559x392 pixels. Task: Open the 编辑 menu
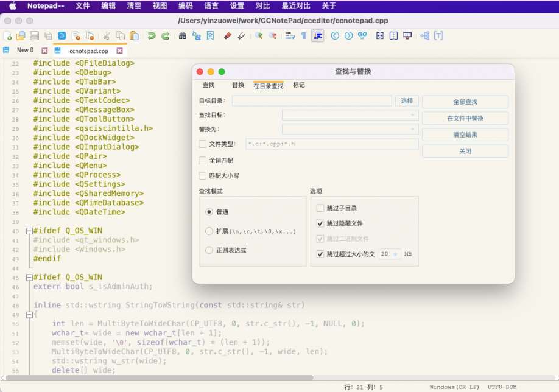(x=108, y=5)
